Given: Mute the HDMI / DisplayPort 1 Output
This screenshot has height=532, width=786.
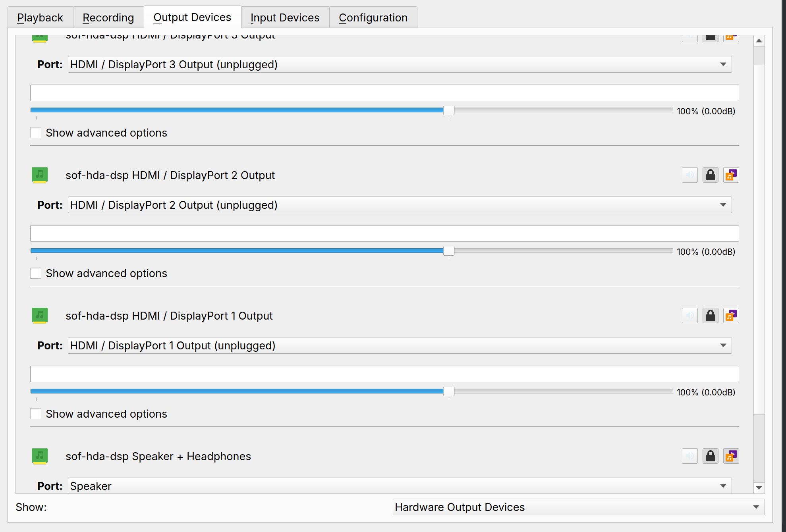Looking at the screenshot, I should [690, 316].
